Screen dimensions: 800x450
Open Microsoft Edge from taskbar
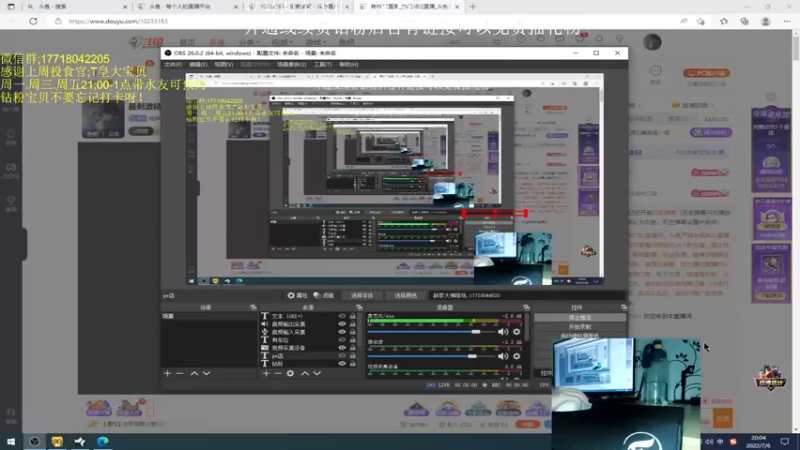click(x=103, y=441)
